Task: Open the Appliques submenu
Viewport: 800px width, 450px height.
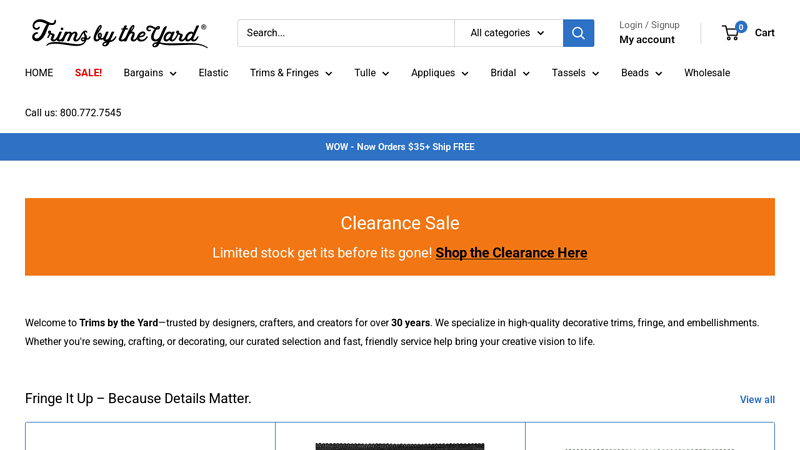Action: tap(439, 73)
